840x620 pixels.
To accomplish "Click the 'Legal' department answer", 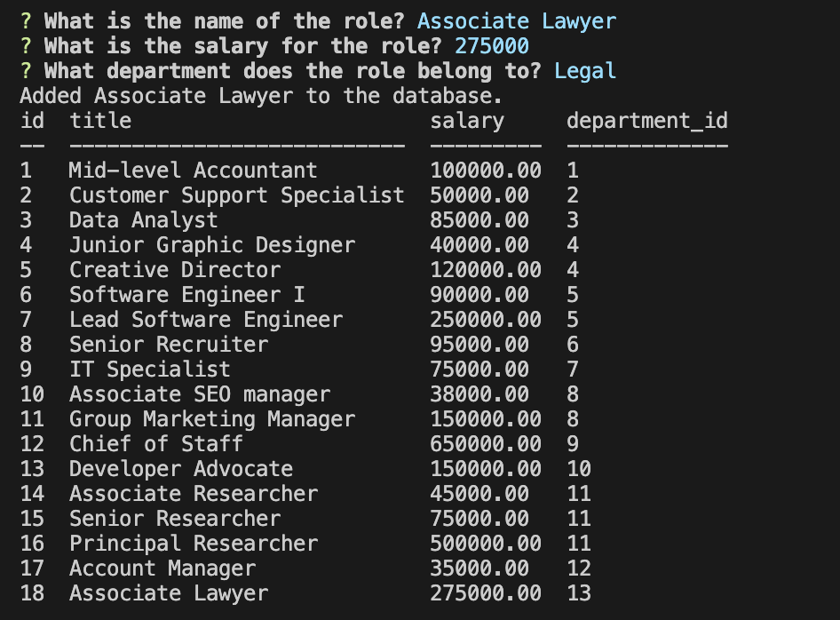I will (585, 70).
